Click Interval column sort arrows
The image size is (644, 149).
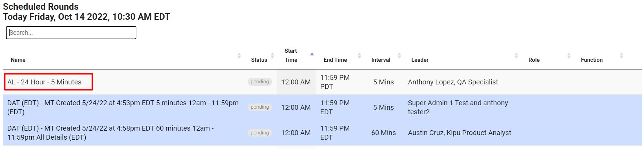[399, 56]
